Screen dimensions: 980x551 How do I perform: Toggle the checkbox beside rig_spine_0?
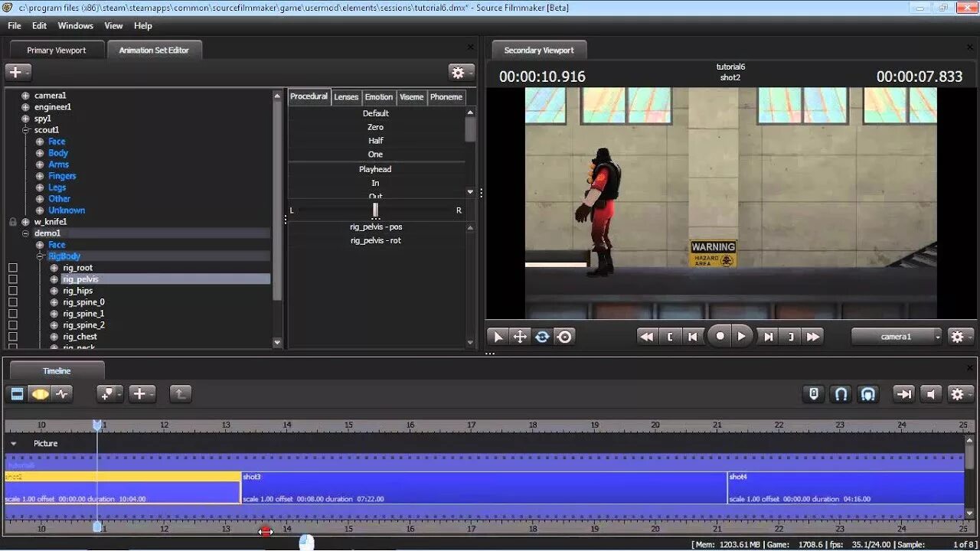[x=12, y=302]
